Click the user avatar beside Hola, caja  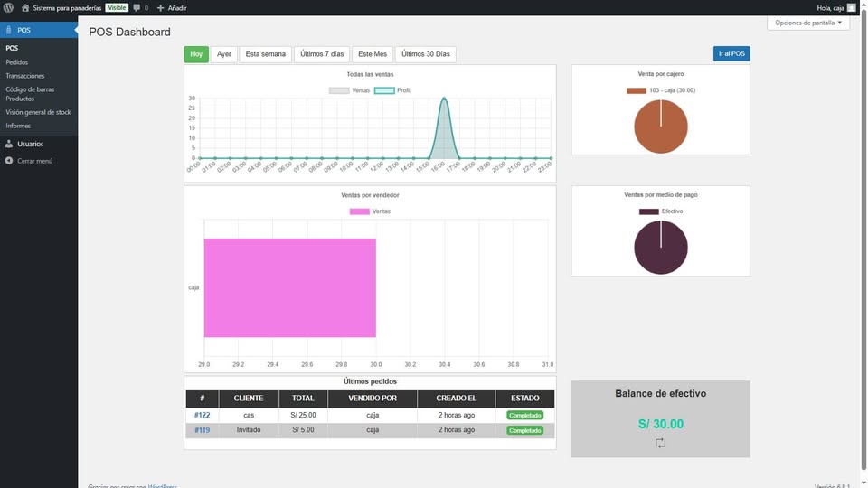[852, 8]
